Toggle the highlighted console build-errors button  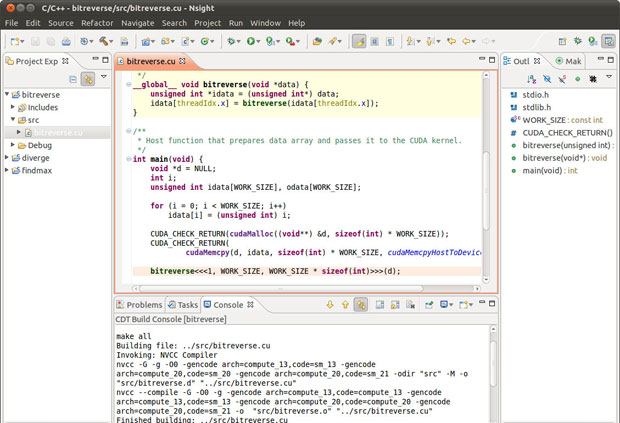pyautogui.click(x=361, y=305)
